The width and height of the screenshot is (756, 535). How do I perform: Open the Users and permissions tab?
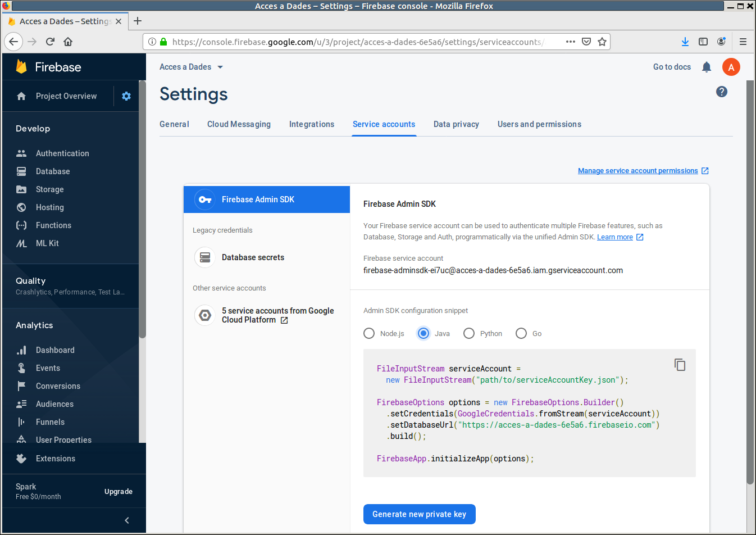click(539, 124)
